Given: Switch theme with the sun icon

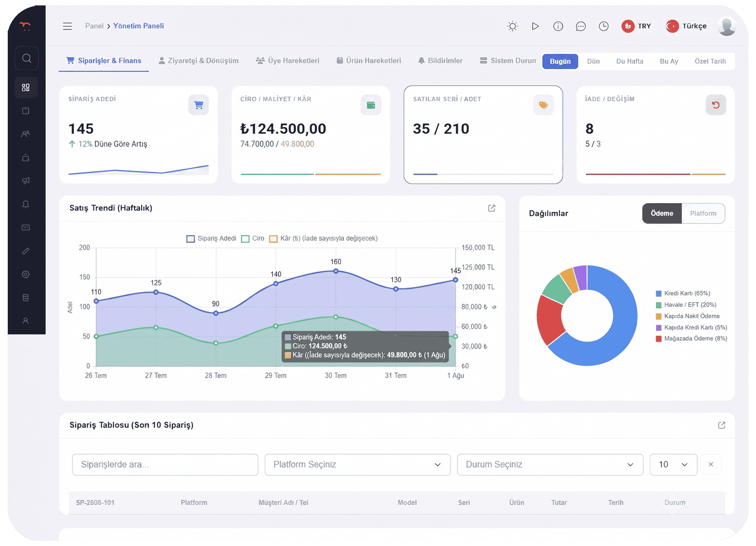Looking at the screenshot, I should [512, 26].
